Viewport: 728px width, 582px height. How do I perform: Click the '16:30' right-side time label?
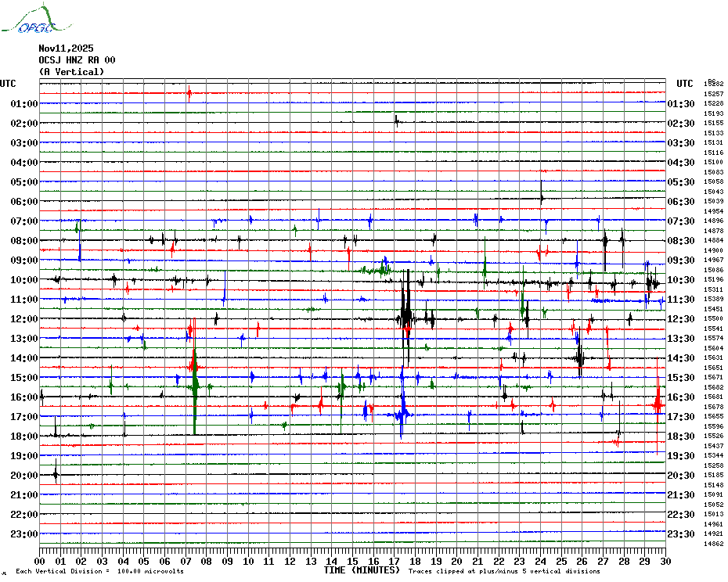(681, 397)
